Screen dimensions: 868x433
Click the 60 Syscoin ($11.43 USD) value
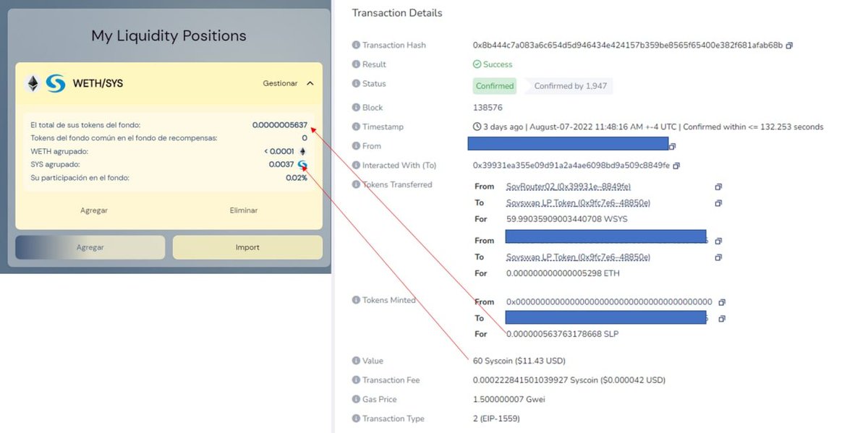(519, 361)
